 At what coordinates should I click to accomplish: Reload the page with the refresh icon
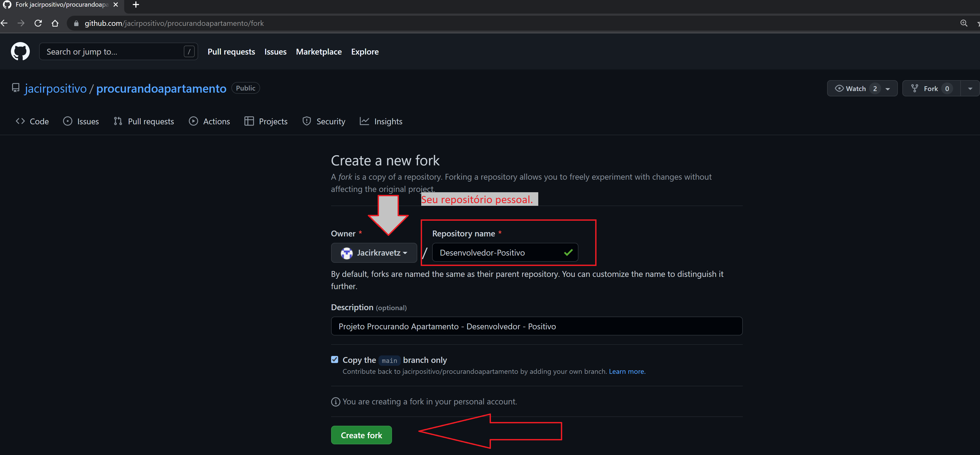point(38,23)
